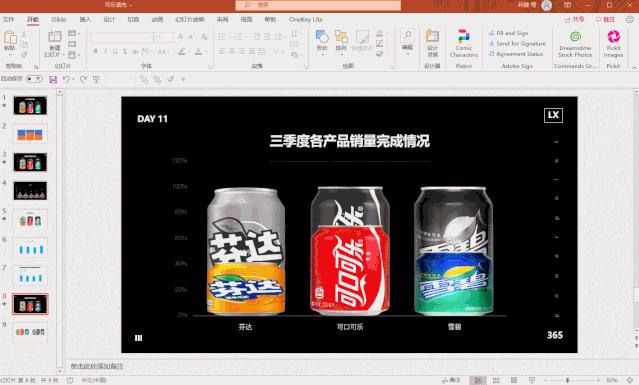This screenshot has height=385, width=639.
Task: Click the Save icon in quick access
Action: (x=53, y=79)
